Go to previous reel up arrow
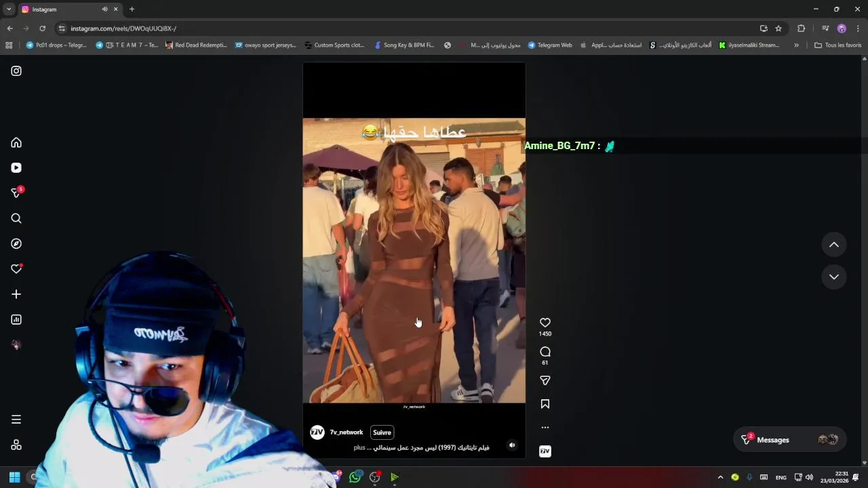This screenshot has width=868, height=488. (x=834, y=245)
